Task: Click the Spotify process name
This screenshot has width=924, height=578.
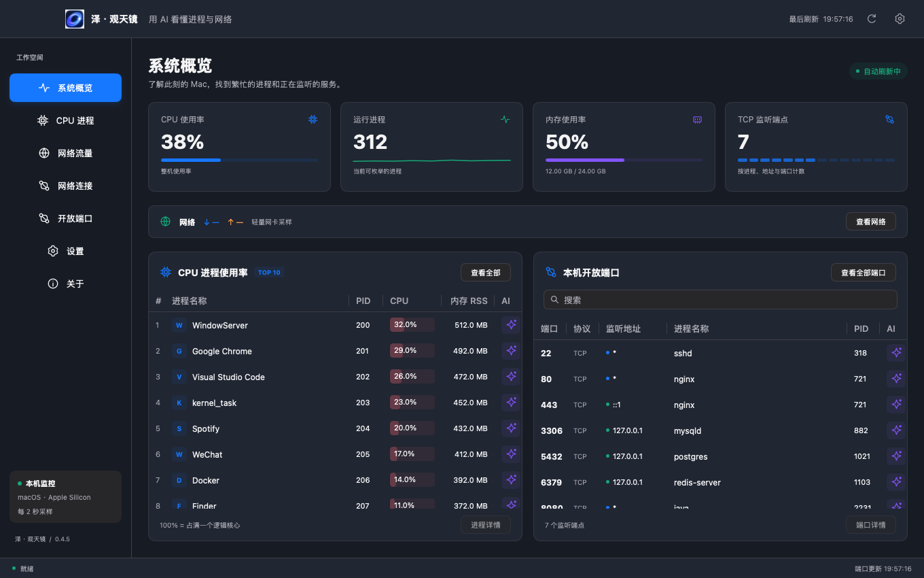Action: pyautogui.click(x=206, y=428)
